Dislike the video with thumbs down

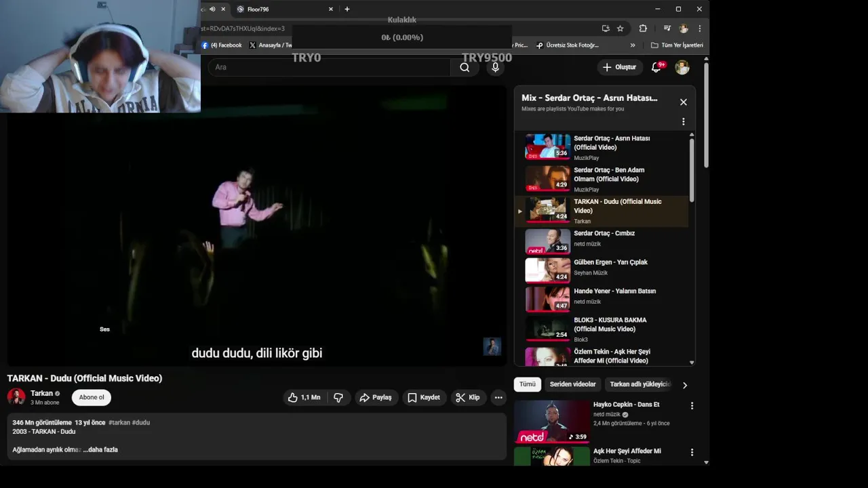[x=338, y=397]
